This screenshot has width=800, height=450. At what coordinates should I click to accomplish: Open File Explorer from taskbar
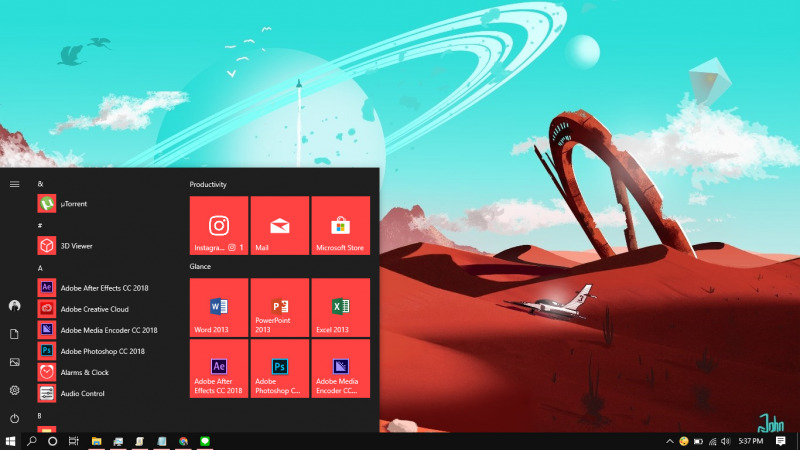click(96, 441)
